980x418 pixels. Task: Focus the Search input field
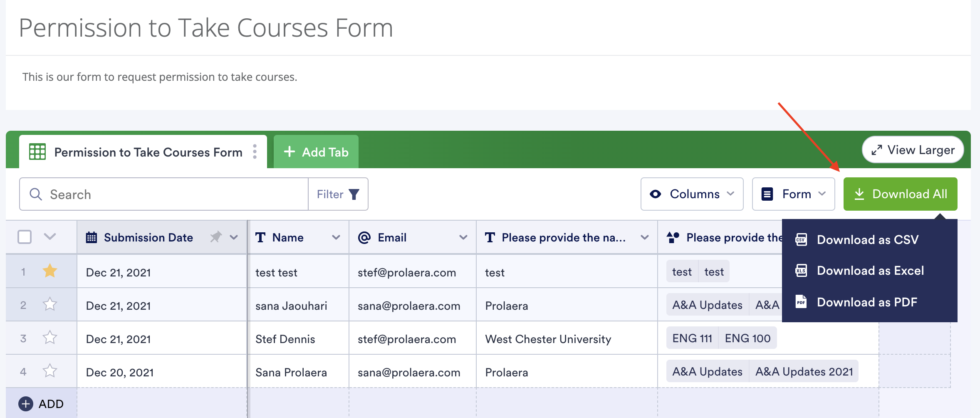click(164, 194)
